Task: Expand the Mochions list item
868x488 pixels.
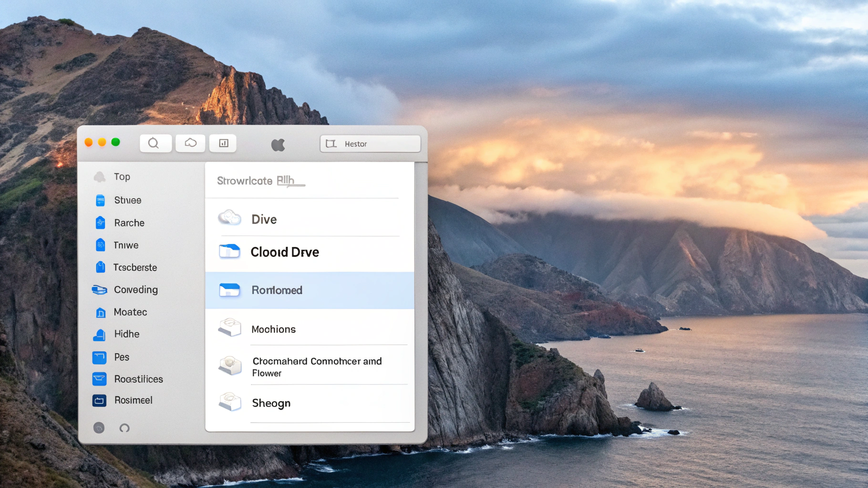Action: pos(274,329)
